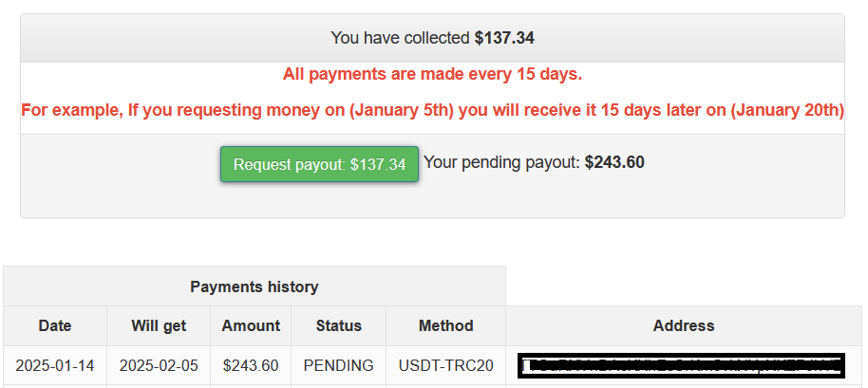The image size is (868, 388).
Task: Click the 'You have collected' heading text
Action: click(x=401, y=38)
